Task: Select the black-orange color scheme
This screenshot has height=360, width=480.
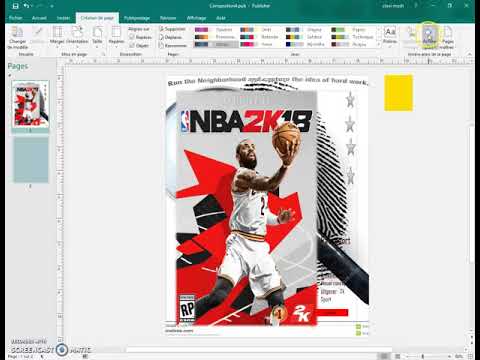Action: coord(215,37)
